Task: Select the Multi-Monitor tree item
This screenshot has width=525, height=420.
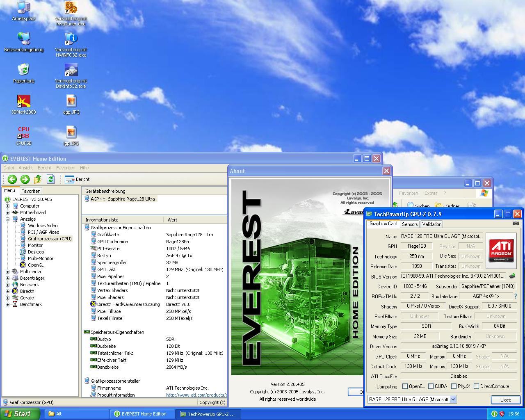Action: 41,258
